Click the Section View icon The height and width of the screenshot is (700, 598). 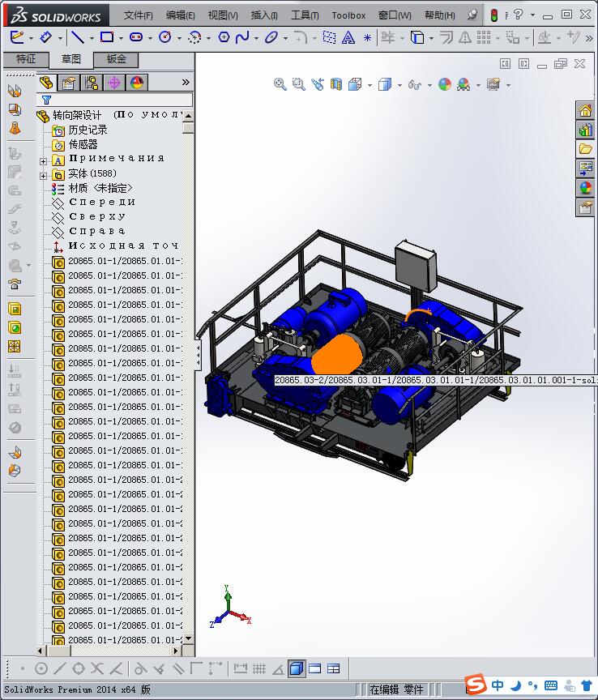point(335,84)
